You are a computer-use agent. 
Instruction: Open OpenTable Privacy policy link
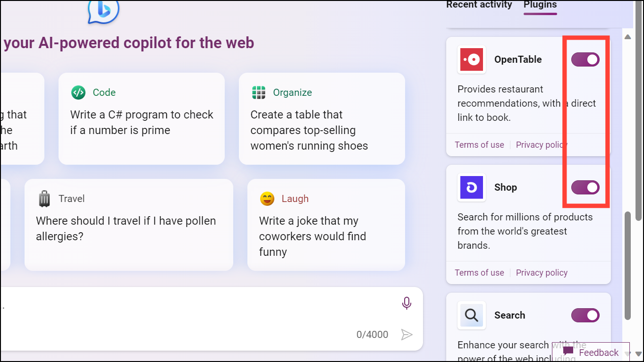tap(542, 145)
